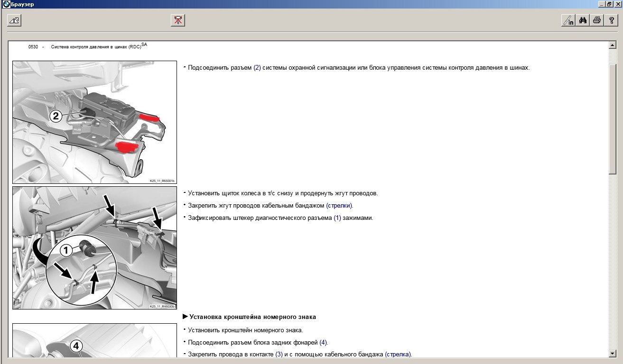This screenshot has width=623, height=364.
Task: Click the triangle before "Установка кронштейна номерного знака"
Action: tap(185, 317)
